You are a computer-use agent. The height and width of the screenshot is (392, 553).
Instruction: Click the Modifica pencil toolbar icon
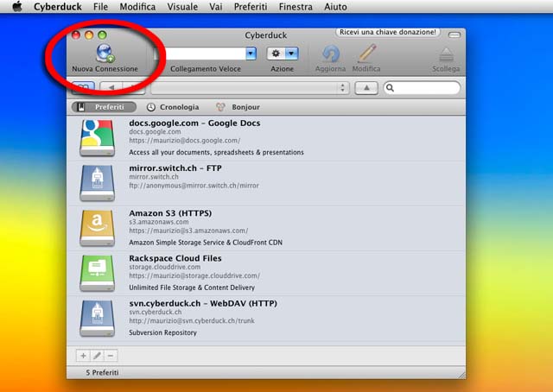[366, 54]
